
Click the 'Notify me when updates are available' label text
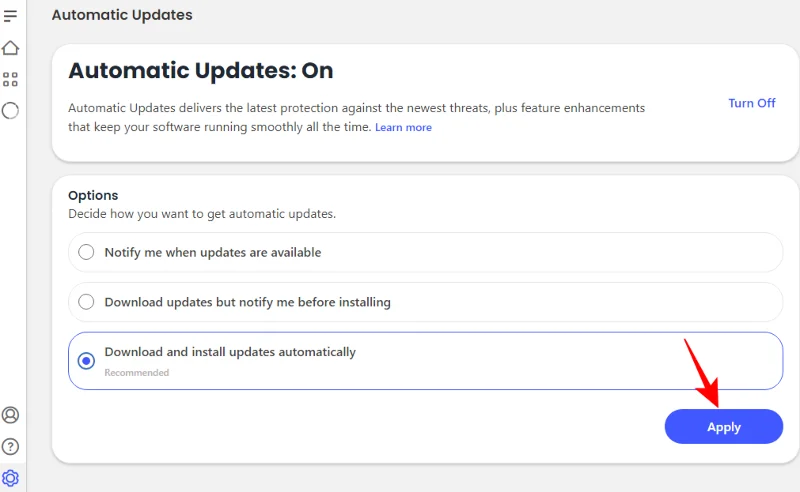click(213, 253)
